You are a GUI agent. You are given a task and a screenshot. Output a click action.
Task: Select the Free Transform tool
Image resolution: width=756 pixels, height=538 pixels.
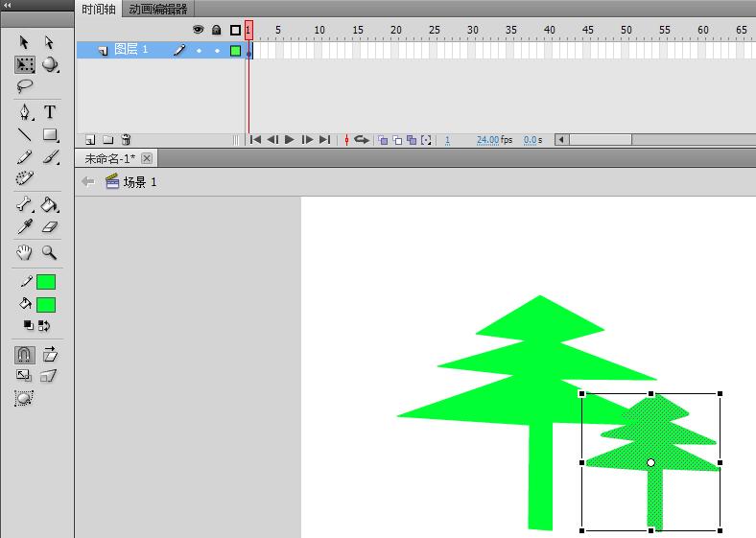click(25, 65)
